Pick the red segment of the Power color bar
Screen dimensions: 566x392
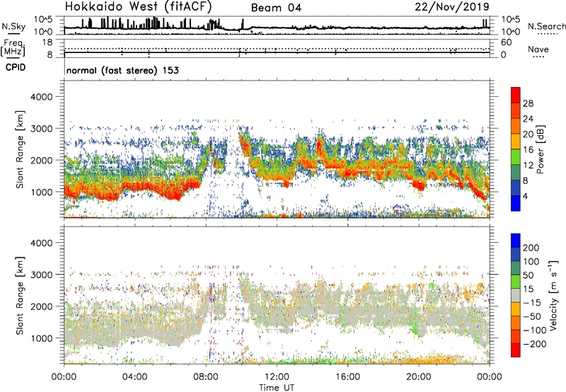click(516, 96)
